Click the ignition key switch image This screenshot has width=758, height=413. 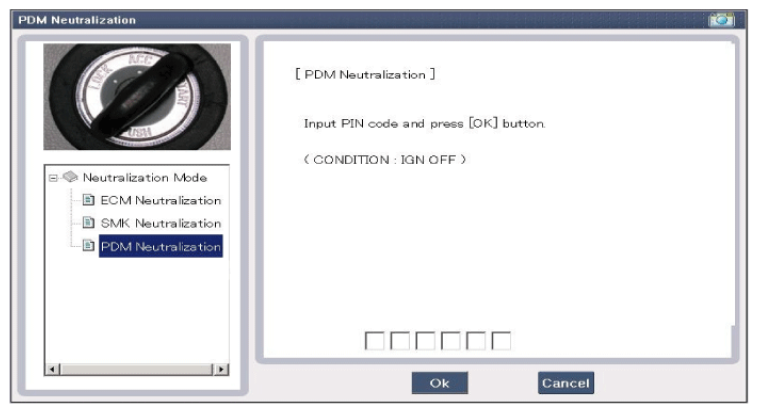pos(137,96)
